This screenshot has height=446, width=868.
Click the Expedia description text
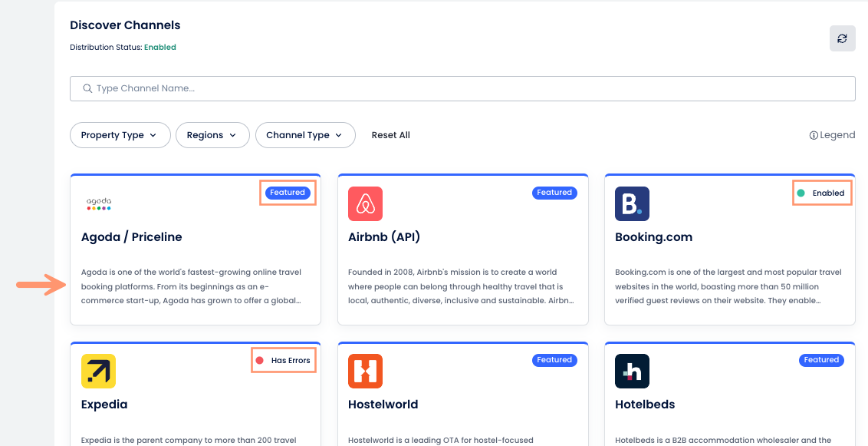tap(189, 441)
